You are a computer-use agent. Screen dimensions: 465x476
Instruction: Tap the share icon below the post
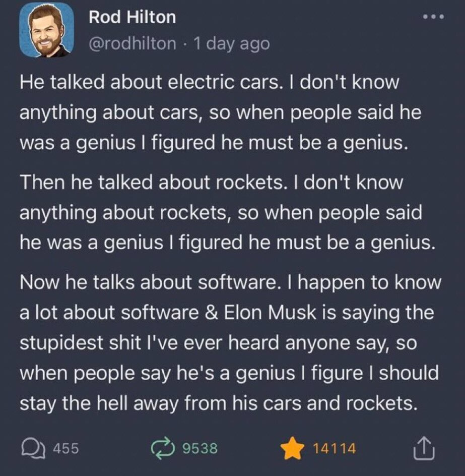pos(424,447)
